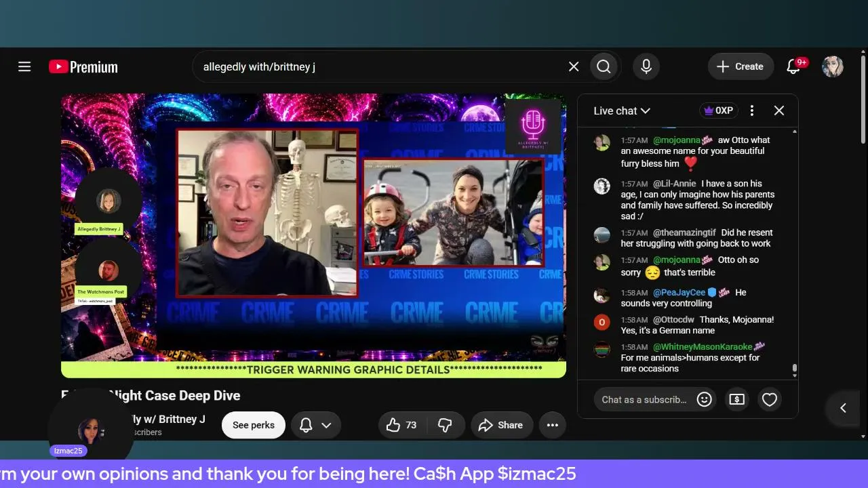Image resolution: width=868 pixels, height=488 pixels.
Task: Open Live chat more options menu
Action: [x=751, y=110]
